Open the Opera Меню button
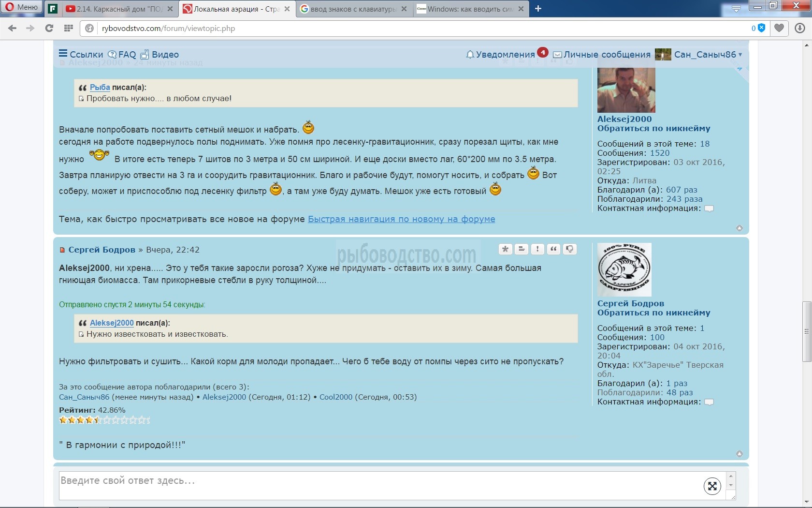Image resolution: width=812 pixels, height=508 pixels. [x=21, y=7]
